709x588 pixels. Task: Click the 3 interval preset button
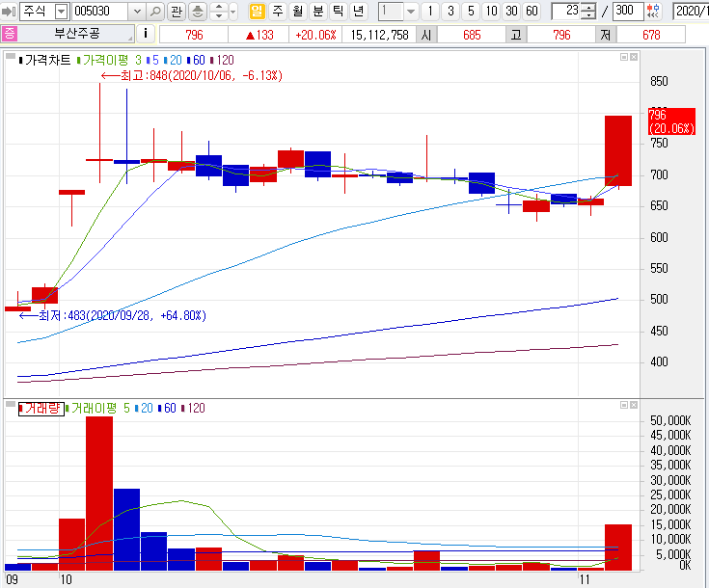pyautogui.click(x=450, y=11)
